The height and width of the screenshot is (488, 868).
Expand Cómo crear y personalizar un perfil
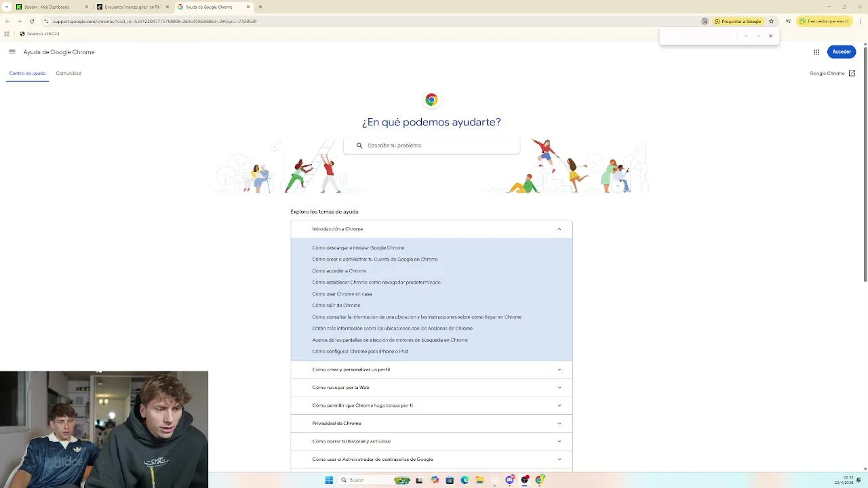click(x=431, y=369)
